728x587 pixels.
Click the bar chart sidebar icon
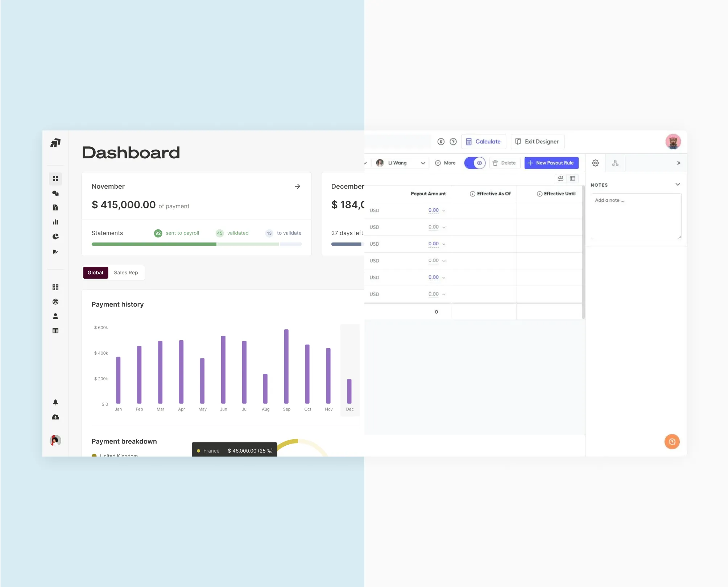(55, 222)
